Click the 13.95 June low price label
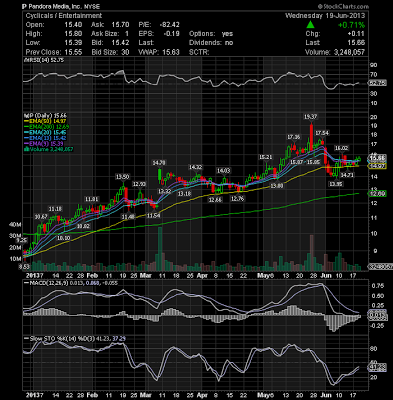 [335, 184]
